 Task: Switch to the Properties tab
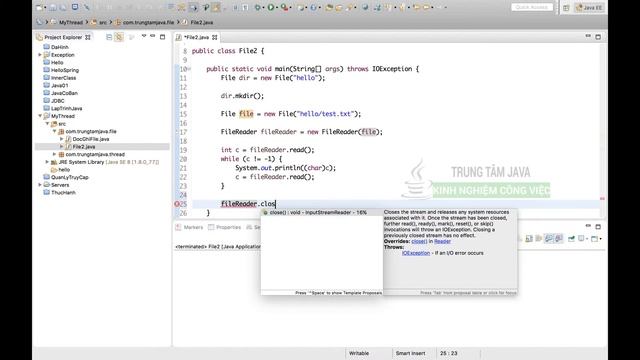click(x=225, y=227)
